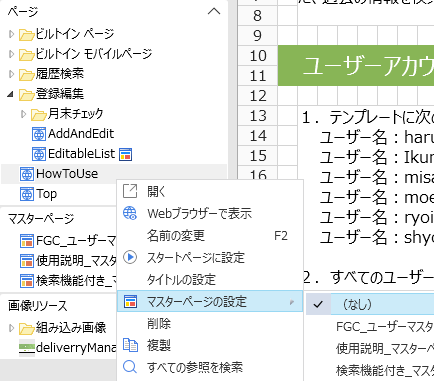Expand the 月末チェック folder arrow

23,114
